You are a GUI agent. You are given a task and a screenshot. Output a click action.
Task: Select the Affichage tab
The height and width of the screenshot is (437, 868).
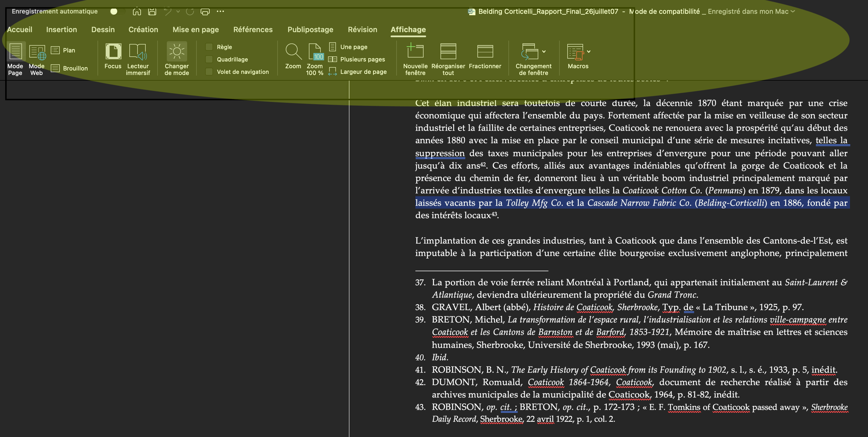(x=408, y=30)
